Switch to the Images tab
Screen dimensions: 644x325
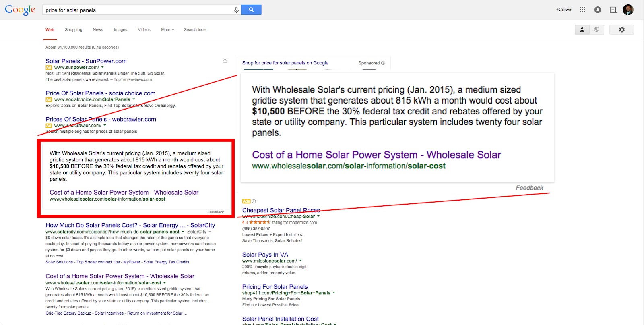[120, 30]
